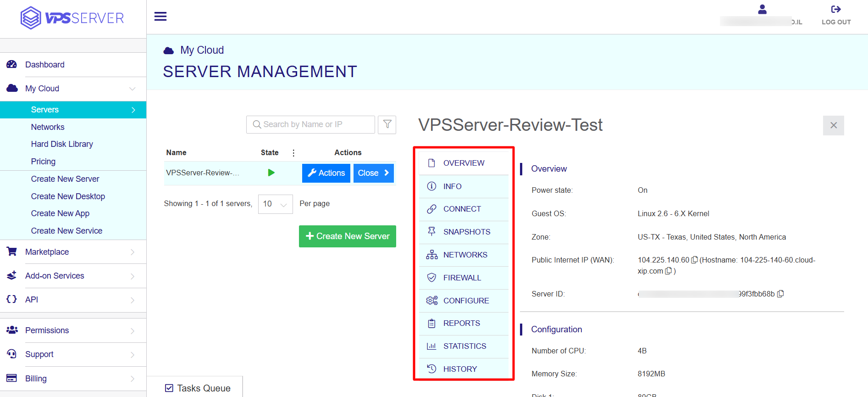
Task: Click the Billing card icon
Action: [x=12, y=378]
